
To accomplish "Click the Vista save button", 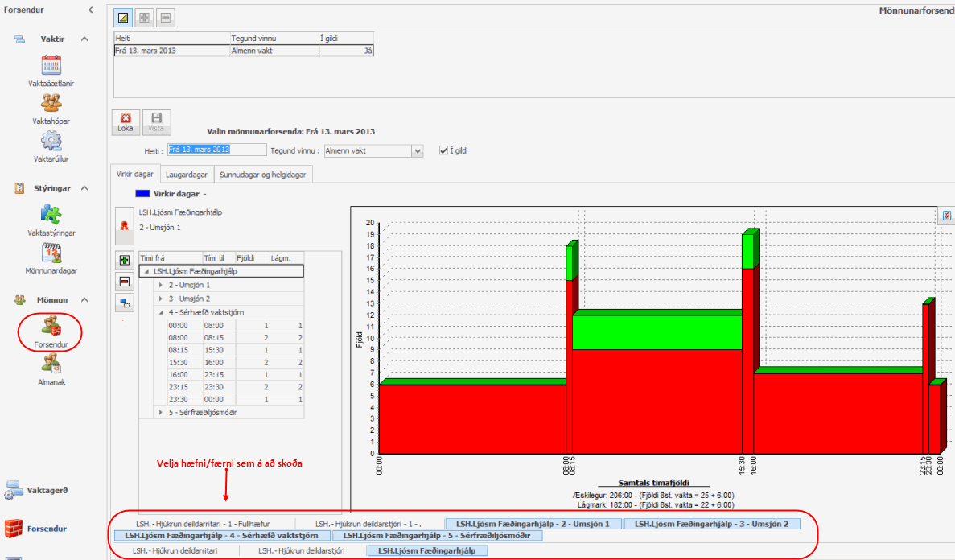I will pyautogui.click(x=157, y=122).
